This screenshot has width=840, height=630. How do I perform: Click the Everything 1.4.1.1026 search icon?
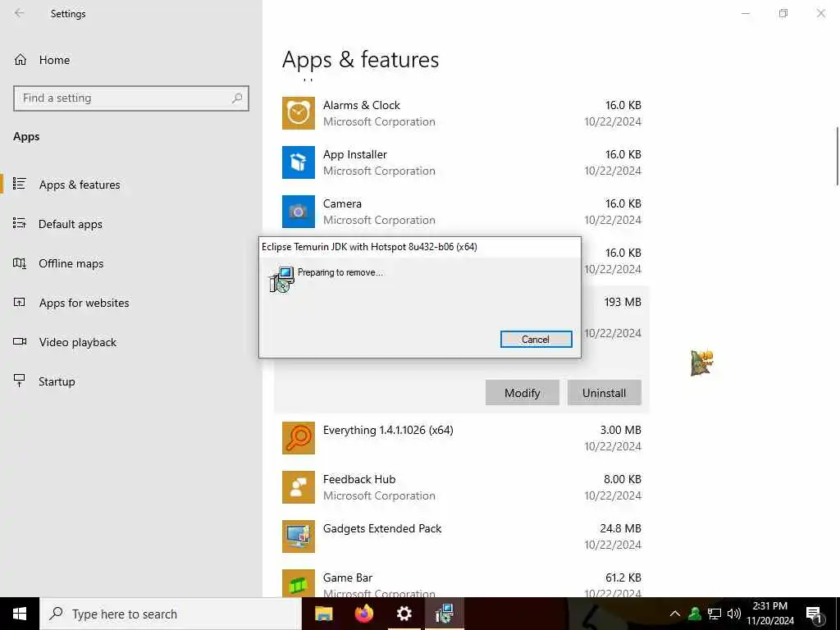coord(299,438)
